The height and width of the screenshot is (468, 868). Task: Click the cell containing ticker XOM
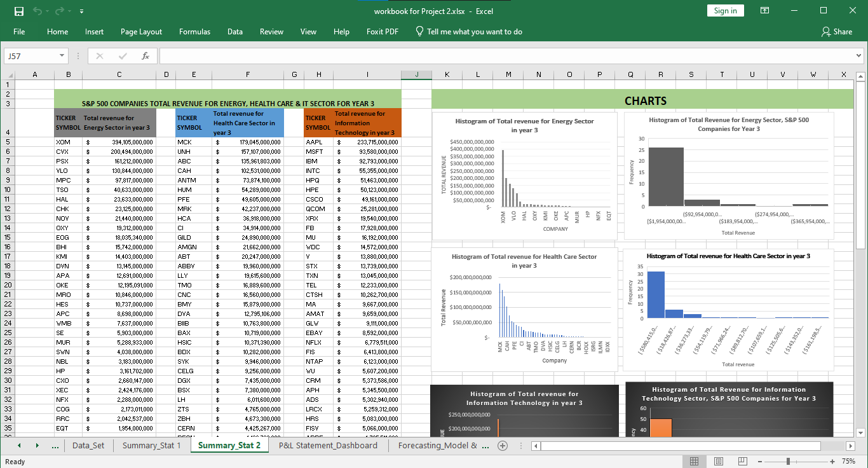[x=68, y=142]
